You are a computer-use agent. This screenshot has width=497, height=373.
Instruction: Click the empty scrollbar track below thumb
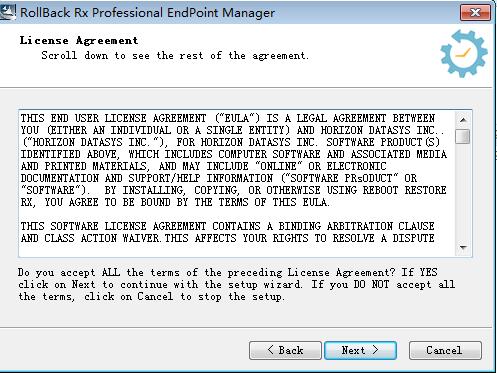click(463, 192)
